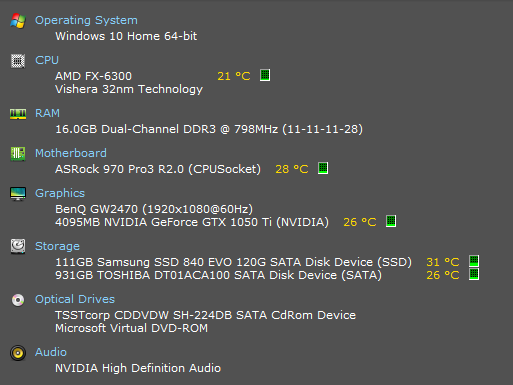The image size is (513, 385).
Task: Select the CPU 21 °C temperature reading
Action: click(234, 76)
